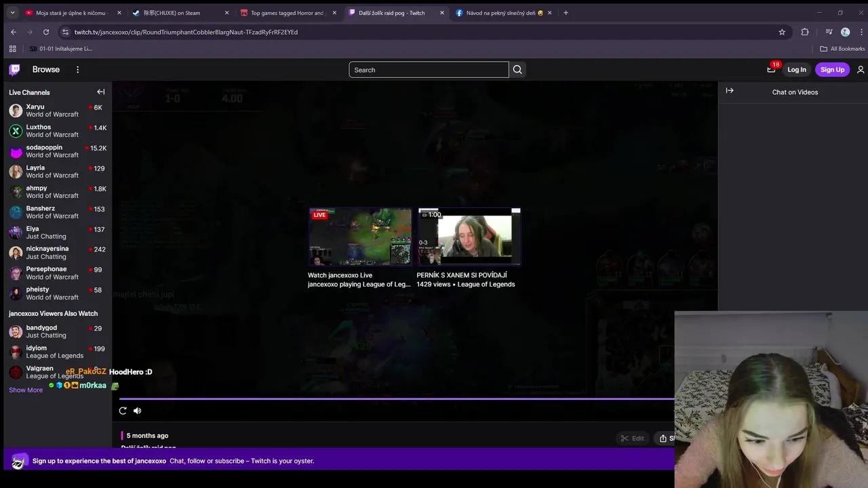
Task: Open Layria channel avatar
Action: coord(16,171)
